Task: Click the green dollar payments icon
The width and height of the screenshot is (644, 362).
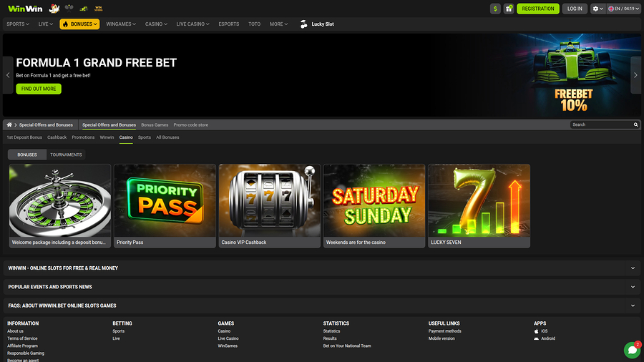Action: point(495,9)
